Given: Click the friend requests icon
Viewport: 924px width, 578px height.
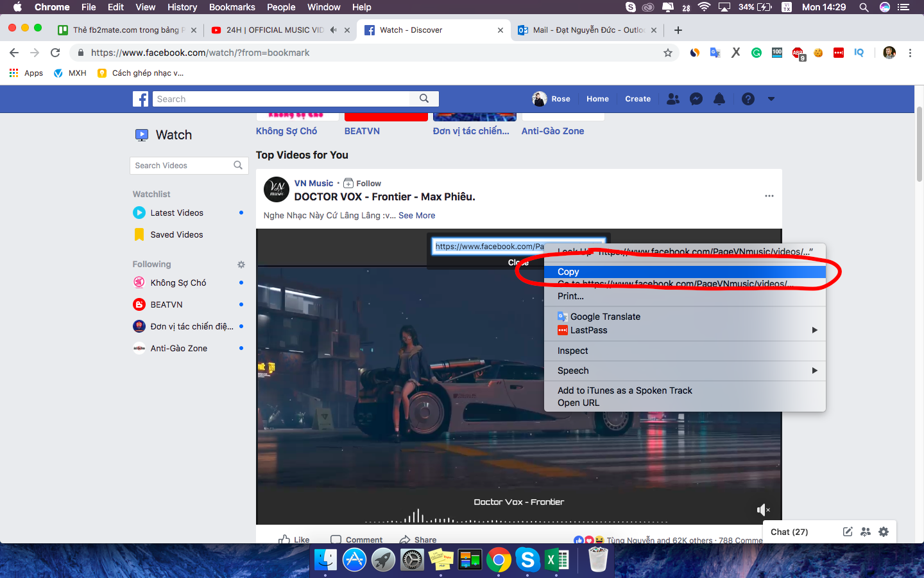Looking at the screenshot, I should 672,99.
